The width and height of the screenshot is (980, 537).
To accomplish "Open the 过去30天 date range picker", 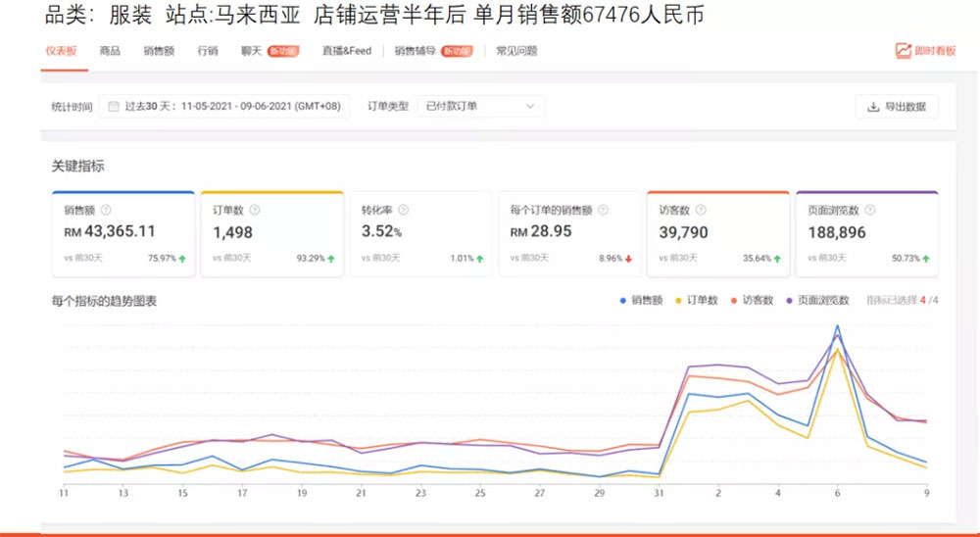I will pyautogui.click(x=223, y=106).
